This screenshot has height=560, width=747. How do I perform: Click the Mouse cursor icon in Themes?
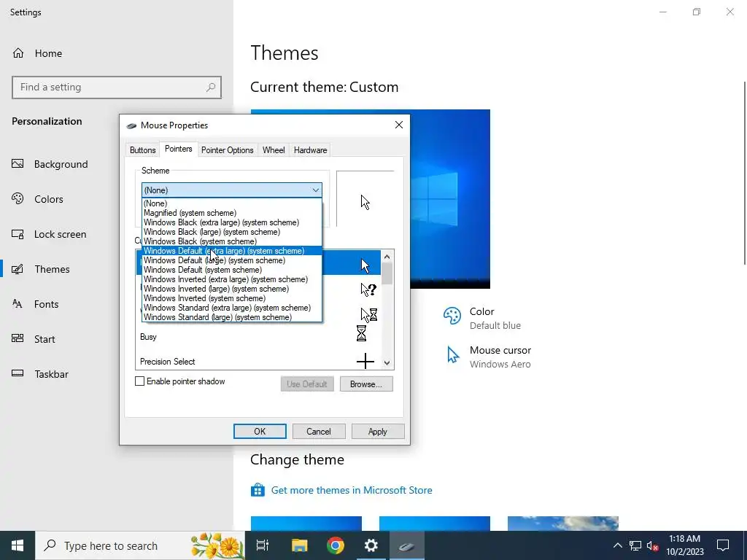452,355
